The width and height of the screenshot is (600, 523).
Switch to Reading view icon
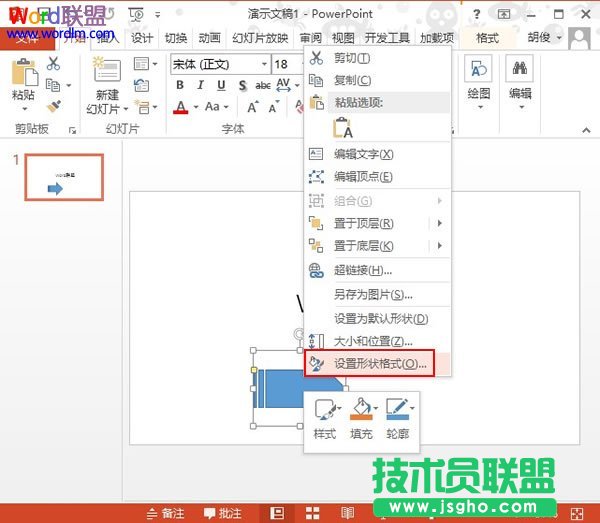[x=347, y=513]
